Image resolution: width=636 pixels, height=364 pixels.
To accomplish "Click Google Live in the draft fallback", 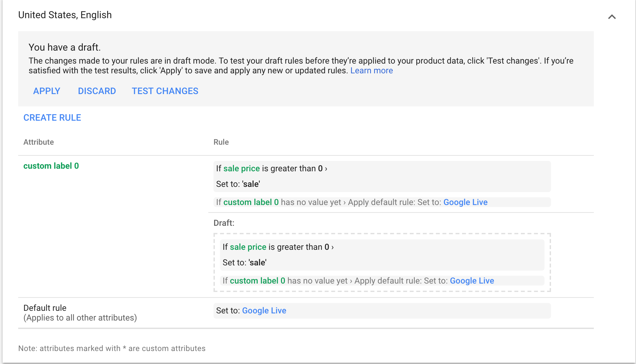I will (472, 281).
